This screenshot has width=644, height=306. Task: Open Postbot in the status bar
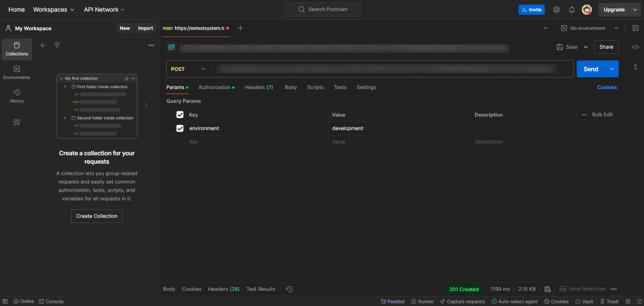pos(393,302)
